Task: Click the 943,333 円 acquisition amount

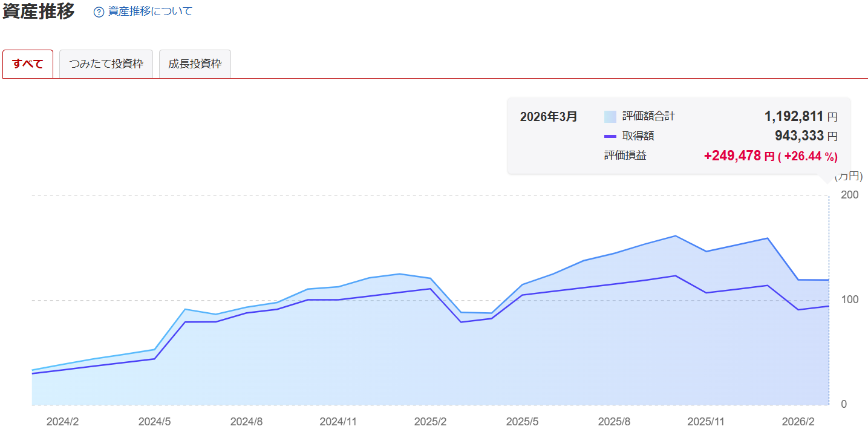Action: click(806, 136)
